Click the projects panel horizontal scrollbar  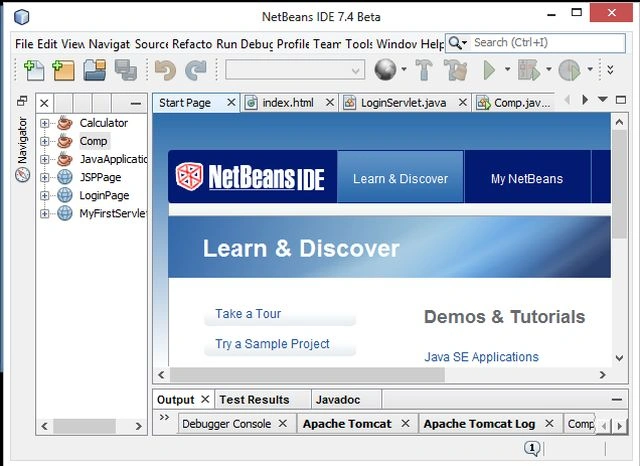point(84,426)
